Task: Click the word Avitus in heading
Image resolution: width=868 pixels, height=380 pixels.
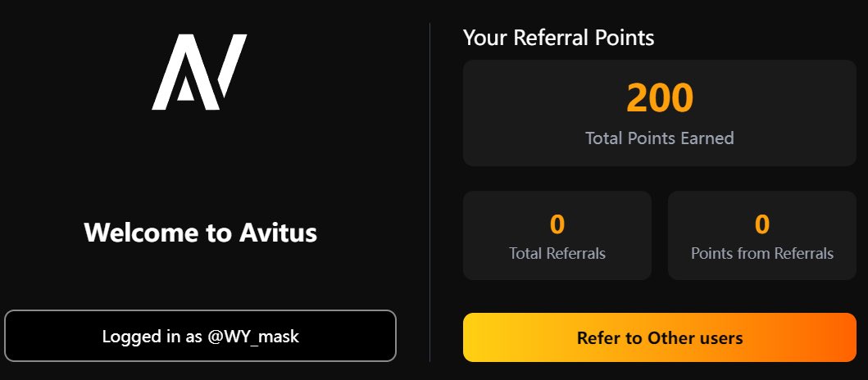Action: click(x=279, y=233)
